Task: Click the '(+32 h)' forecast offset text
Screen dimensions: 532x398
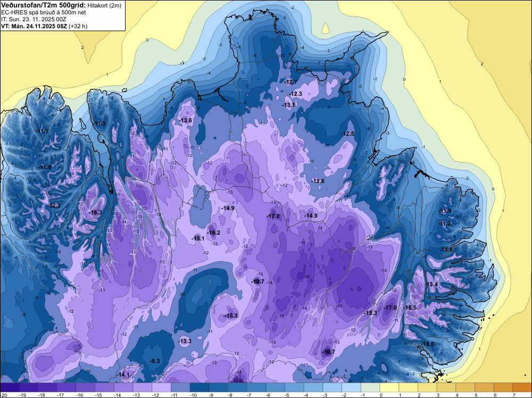Action: click(78, 26)
